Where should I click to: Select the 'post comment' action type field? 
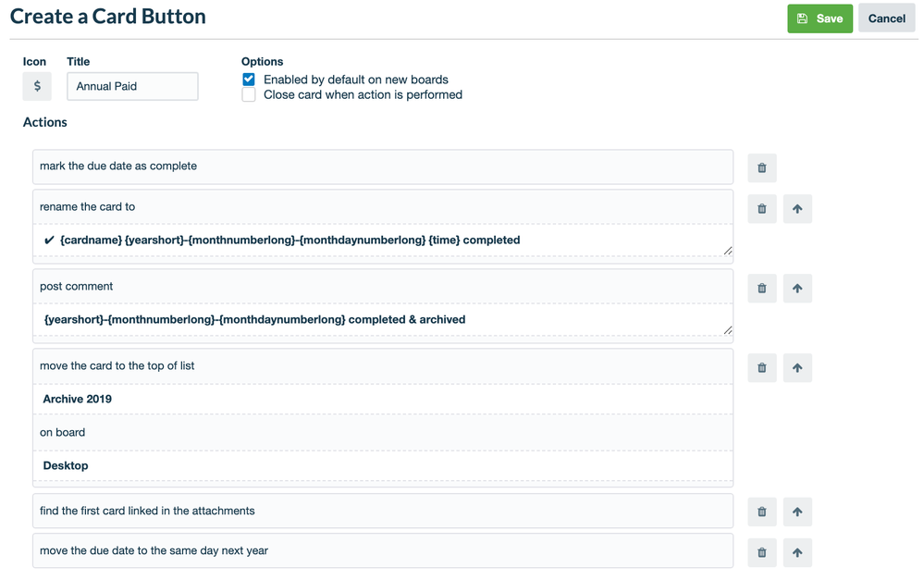click(x=382, y=286)
